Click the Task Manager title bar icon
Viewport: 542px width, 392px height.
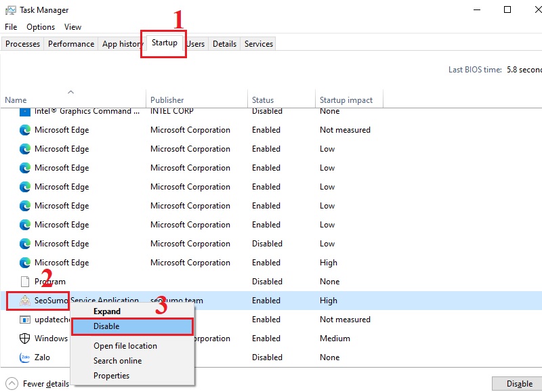(x=10, y=10)
